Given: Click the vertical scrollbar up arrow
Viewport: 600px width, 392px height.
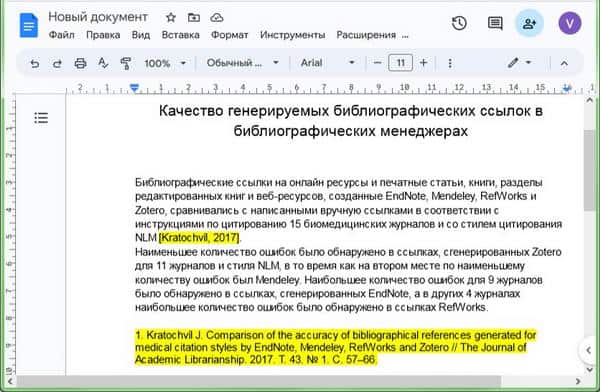Looking at the screenshot, I should [589, 100].
